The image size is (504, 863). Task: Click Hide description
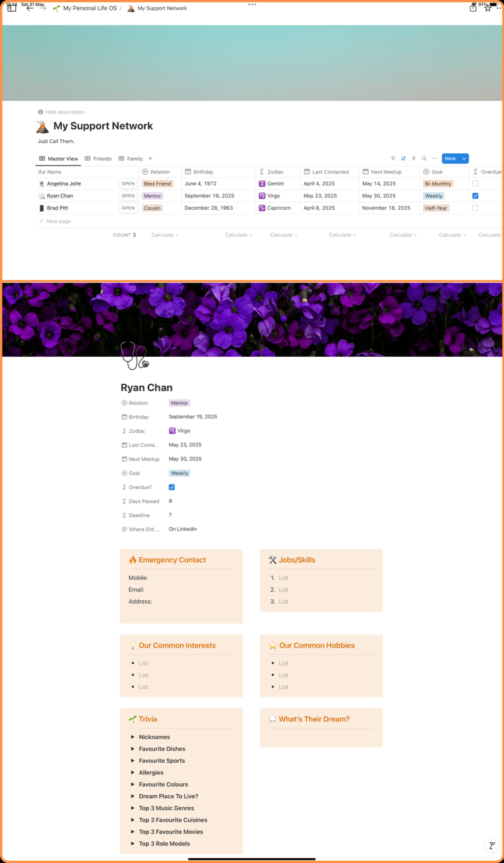(x=61, y=112)
